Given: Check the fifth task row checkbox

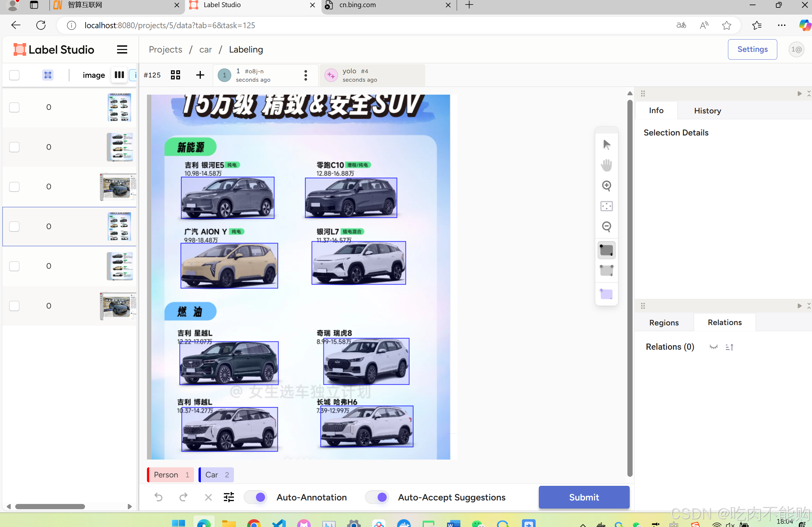Looking at the screenshot, I should coord(14,266).
